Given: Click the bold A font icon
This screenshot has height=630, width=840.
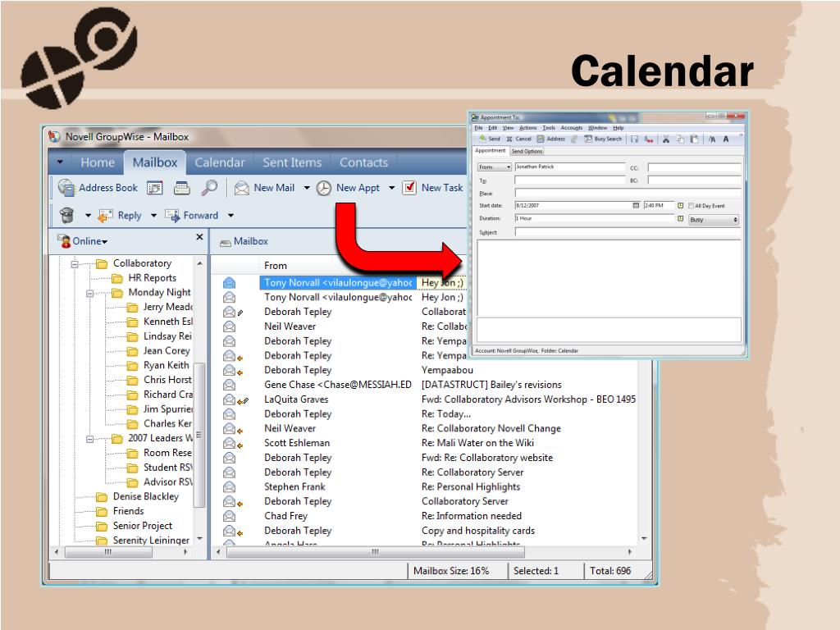Looking at the screenshot, I should pyautogui.click(x=726, y=139).
